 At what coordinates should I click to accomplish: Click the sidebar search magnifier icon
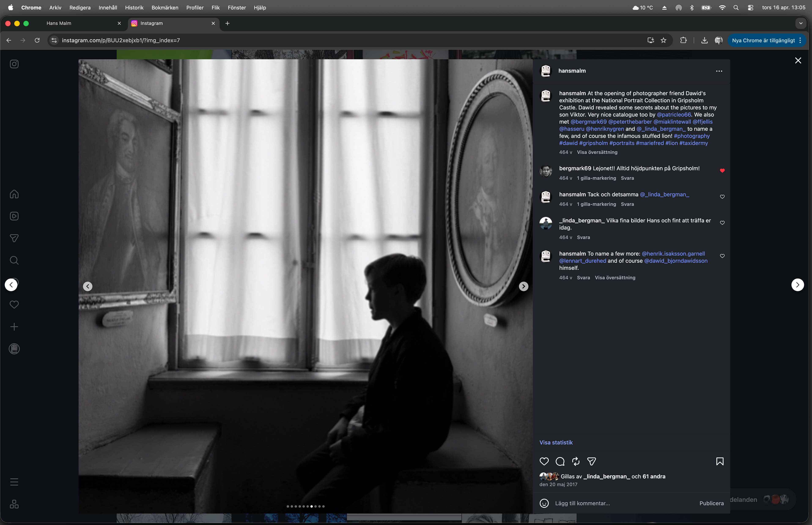(x=14, y=260)
